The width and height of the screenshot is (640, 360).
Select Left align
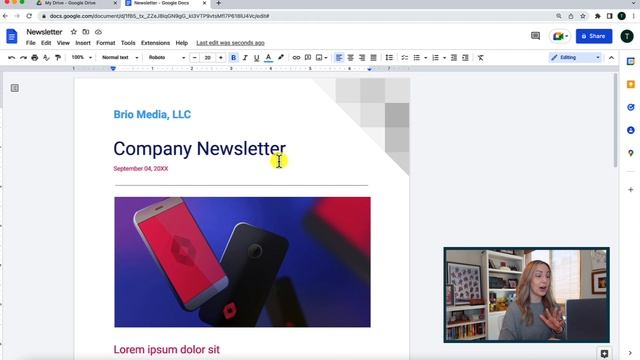point(339,58)
